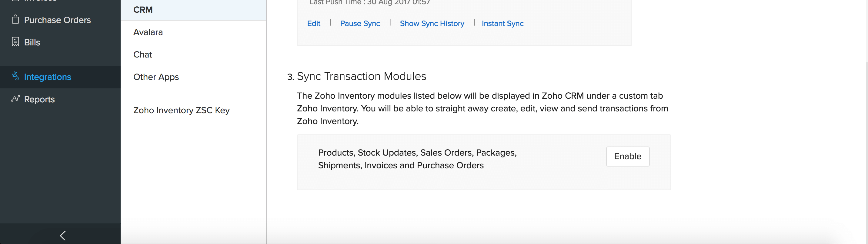Show the sync history
The height and width of the screenshot is (244, 868).
432,24
